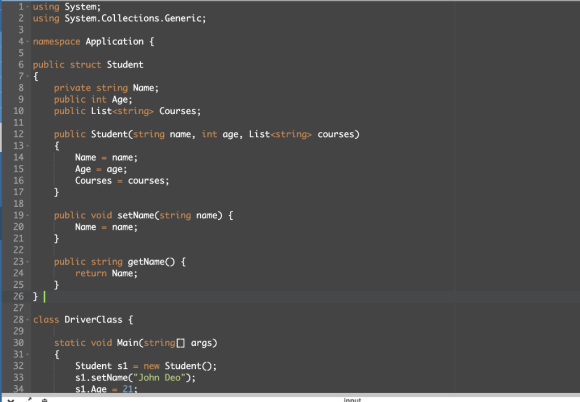Click 'Name = name;' on line 20
This screenshot has width=580, height=402.
pyautogui.click(x=106, y=227)
